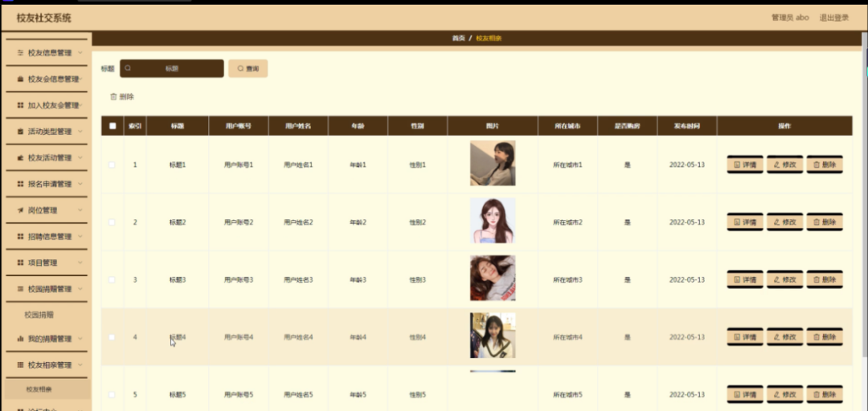Check the checkbox for row 标题1
868x411 pixels.
112,165
